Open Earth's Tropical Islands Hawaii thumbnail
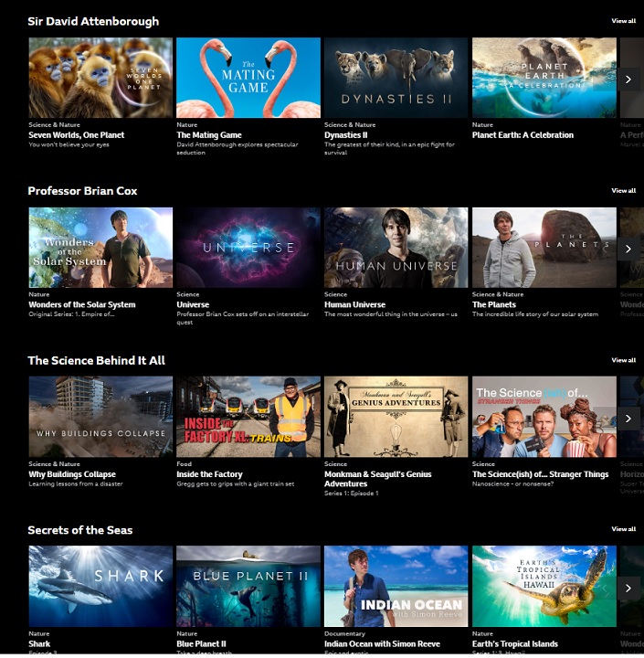 544,586
